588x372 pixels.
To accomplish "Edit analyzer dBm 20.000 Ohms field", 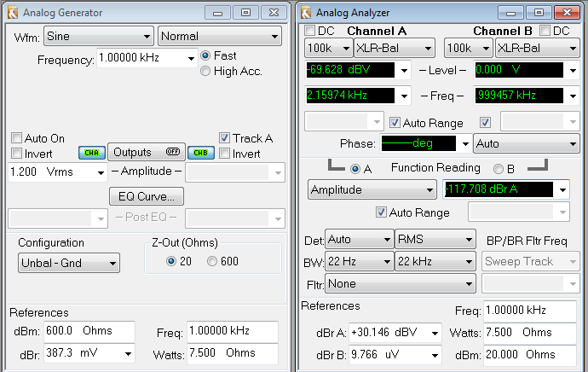I will pyautogui.click(x=529, y=355).
